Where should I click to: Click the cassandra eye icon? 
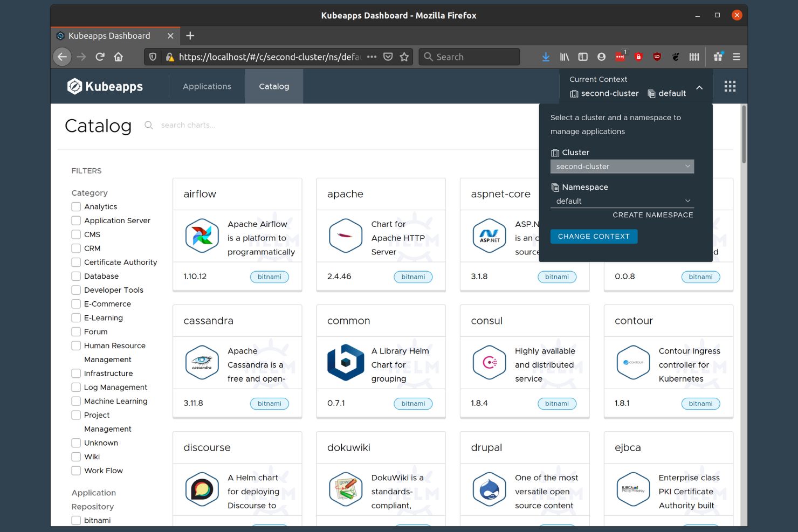coord(202,362)
